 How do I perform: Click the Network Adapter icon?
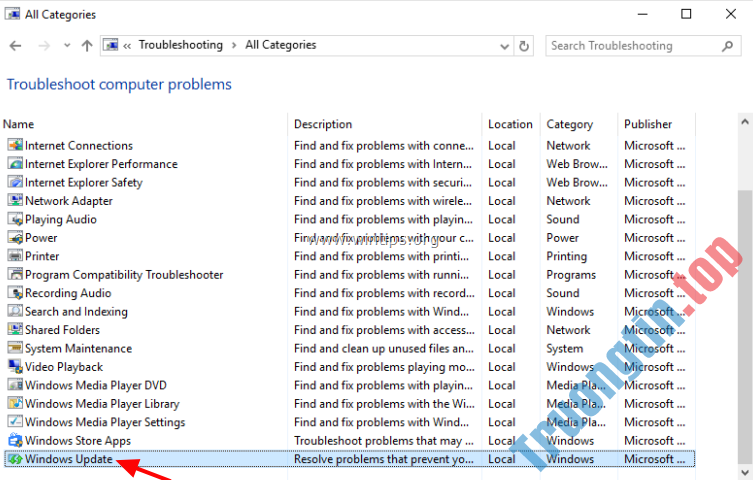coord(15,200)
